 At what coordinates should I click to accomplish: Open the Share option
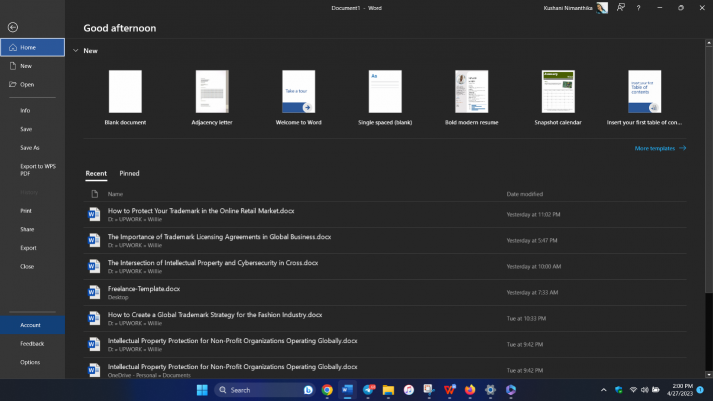tap(32, 230)
